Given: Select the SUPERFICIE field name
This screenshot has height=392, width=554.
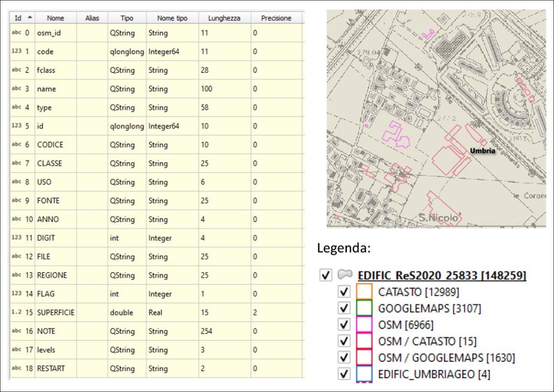Looking at the screenshot, I should pyautogui.click(x=55, y=313).
